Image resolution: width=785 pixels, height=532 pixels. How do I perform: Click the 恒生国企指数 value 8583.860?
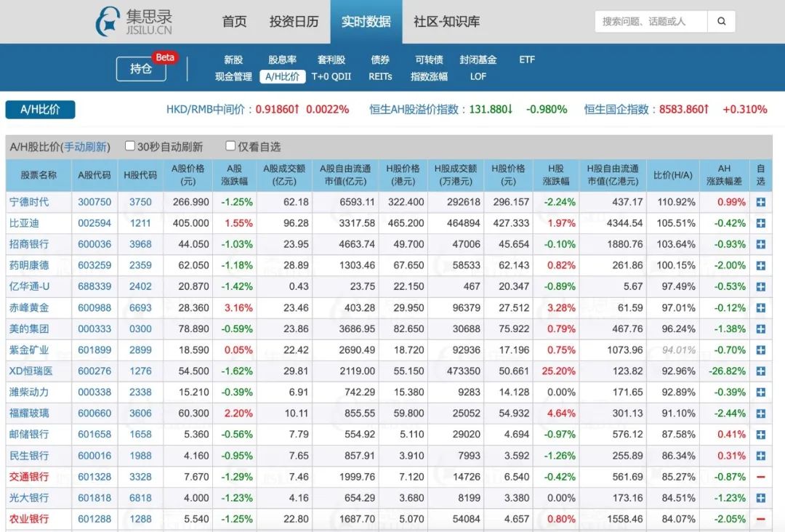(684, 109)
